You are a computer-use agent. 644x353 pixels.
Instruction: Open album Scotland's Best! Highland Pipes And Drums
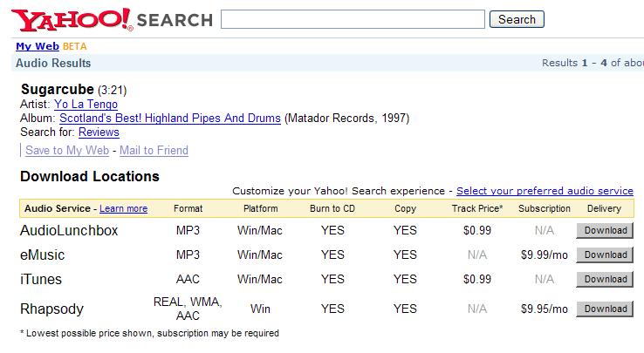(x=170, y=119)
